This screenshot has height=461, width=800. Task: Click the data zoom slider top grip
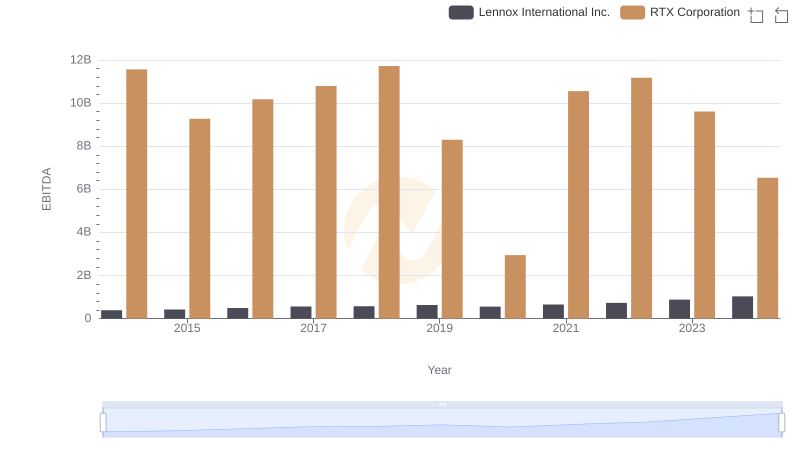442,404
